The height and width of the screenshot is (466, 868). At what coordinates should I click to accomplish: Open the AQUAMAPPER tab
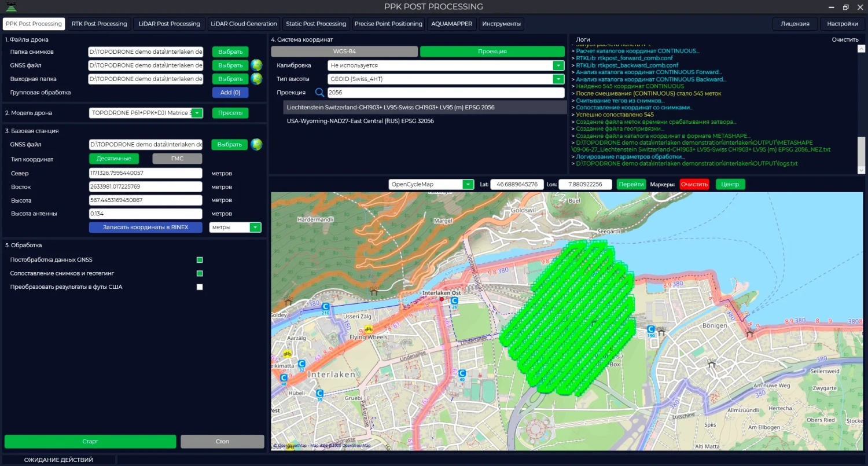[x=451, y=24]
